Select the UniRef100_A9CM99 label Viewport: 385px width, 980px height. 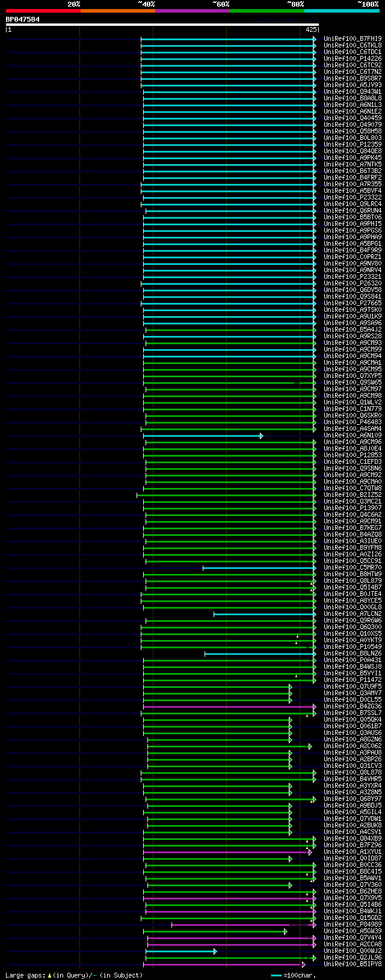pyautogui.click(x=353, y=349)
